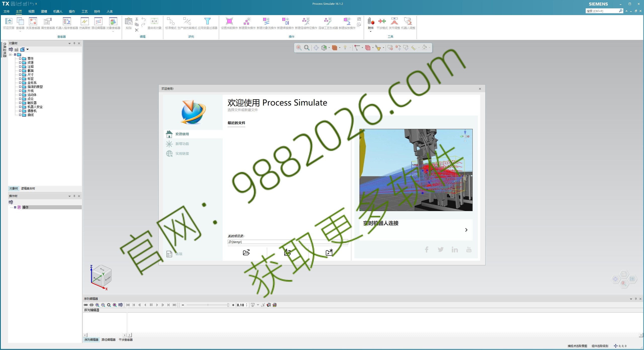Select 新增功能 in welcome dialog
The height and width of the screenshot is (350, 644).
[182, 144]
